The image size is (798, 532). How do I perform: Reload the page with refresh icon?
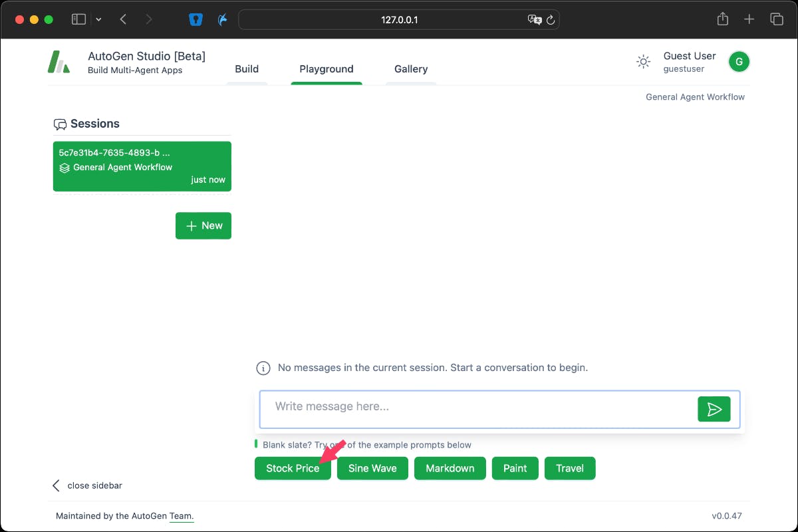(551, 19)
